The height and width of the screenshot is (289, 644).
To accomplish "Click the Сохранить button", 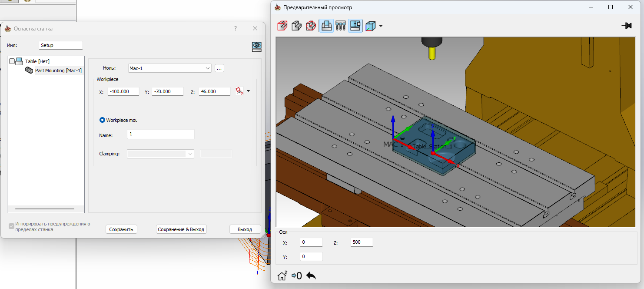I will (121, 229).
